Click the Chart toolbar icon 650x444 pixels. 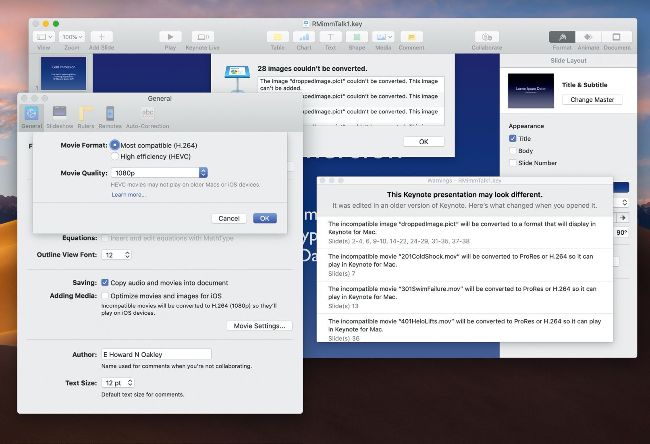click(x=304, y=36)
